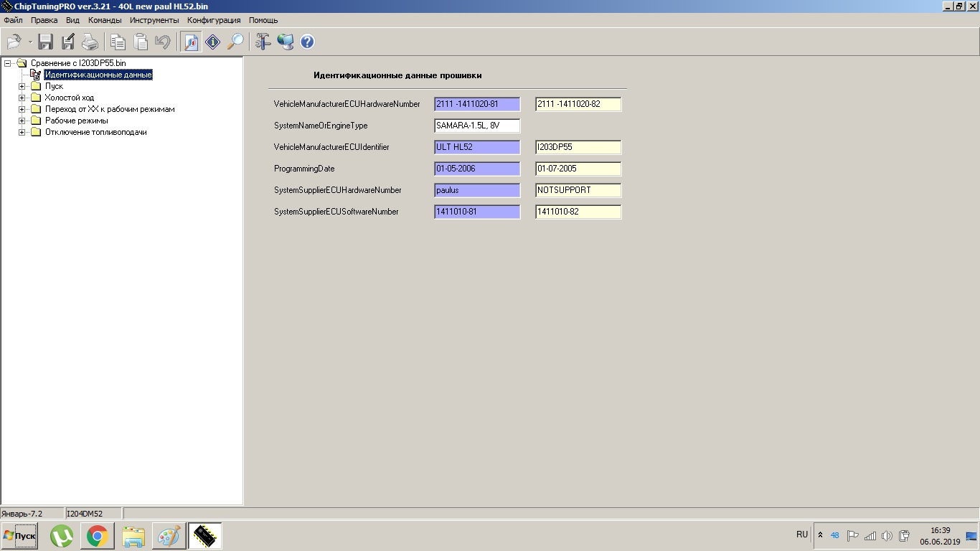
Task: Open uTorrent from the taskbar
Action: coord(62,536)
